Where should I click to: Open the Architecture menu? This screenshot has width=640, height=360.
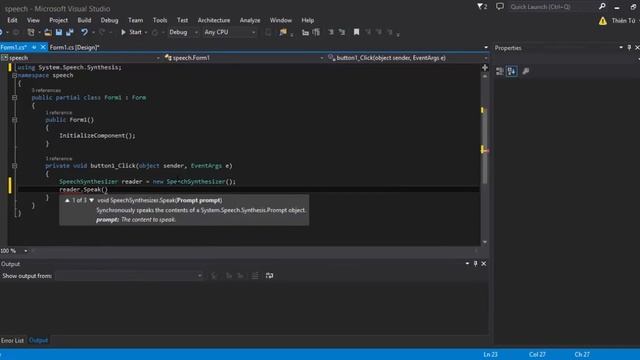click(213, 20)
